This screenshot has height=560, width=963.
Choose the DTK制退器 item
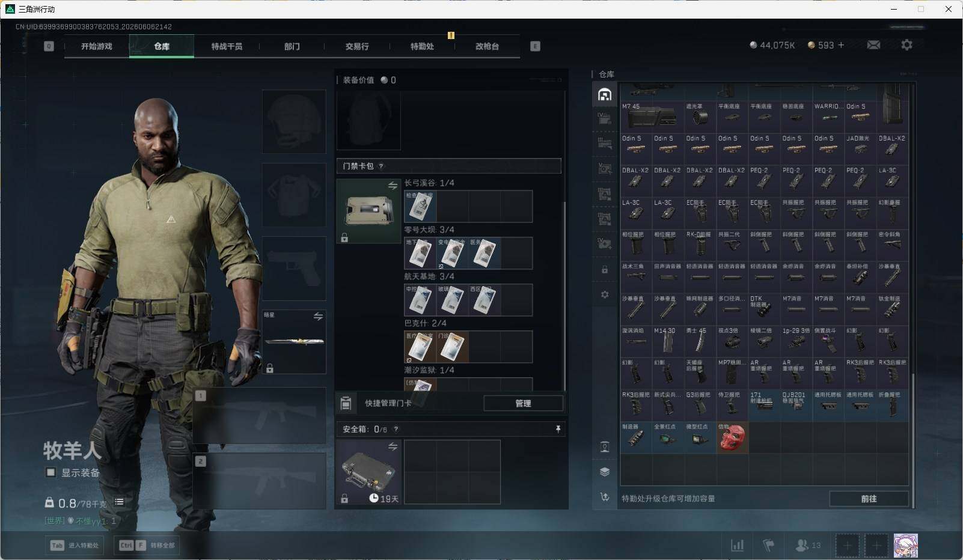coord(764,309)
